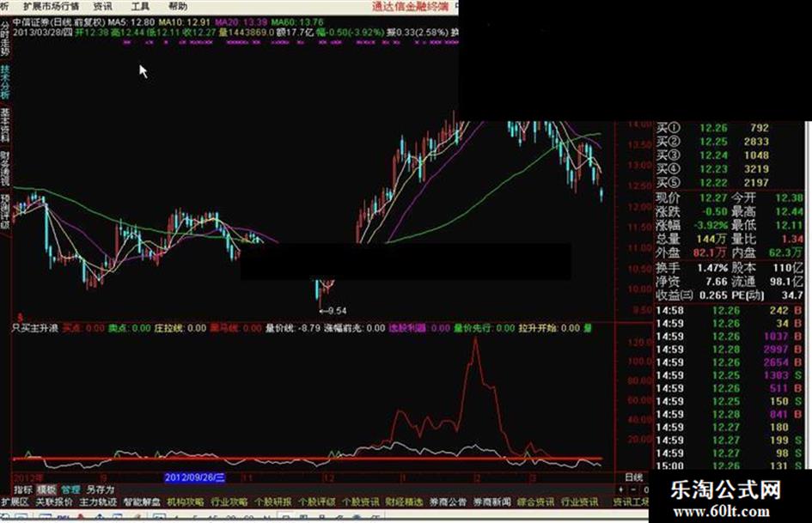Switch to 预测评级 side tab
The width and height of the screenshot is (812, 523).
click(x=4, y=211)
